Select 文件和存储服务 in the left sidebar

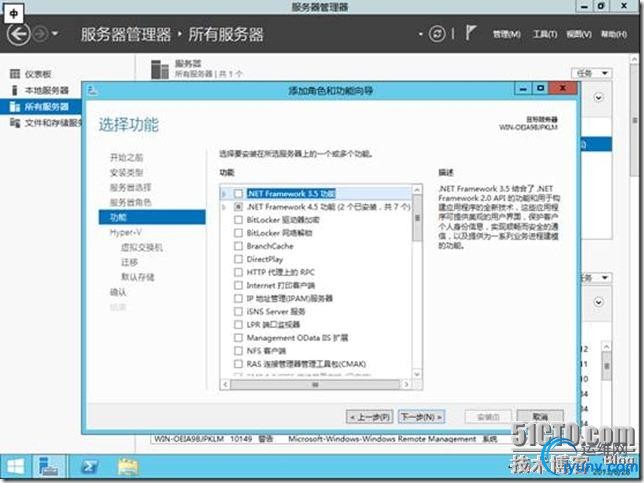(x=46, y=122)
